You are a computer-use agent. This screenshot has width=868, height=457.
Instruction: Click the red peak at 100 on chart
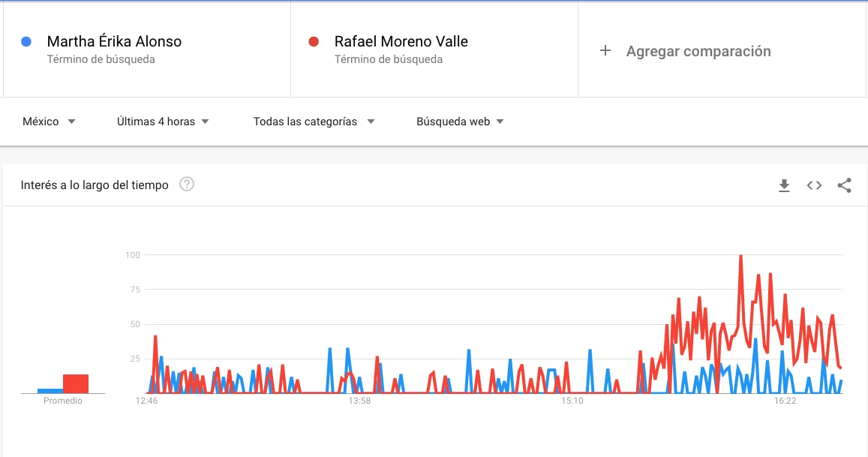click(740, 257)
